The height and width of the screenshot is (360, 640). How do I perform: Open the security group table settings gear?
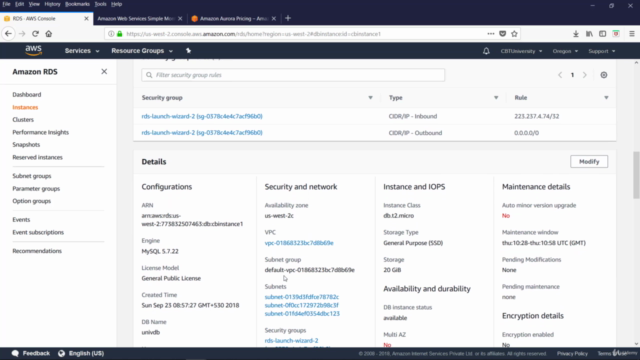click(x=604, y=75)
